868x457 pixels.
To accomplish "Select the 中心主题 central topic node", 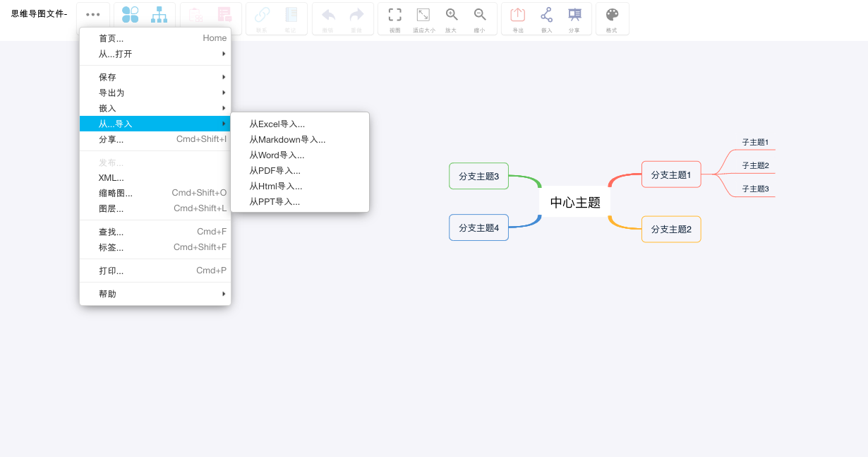I will pos(574,201).
